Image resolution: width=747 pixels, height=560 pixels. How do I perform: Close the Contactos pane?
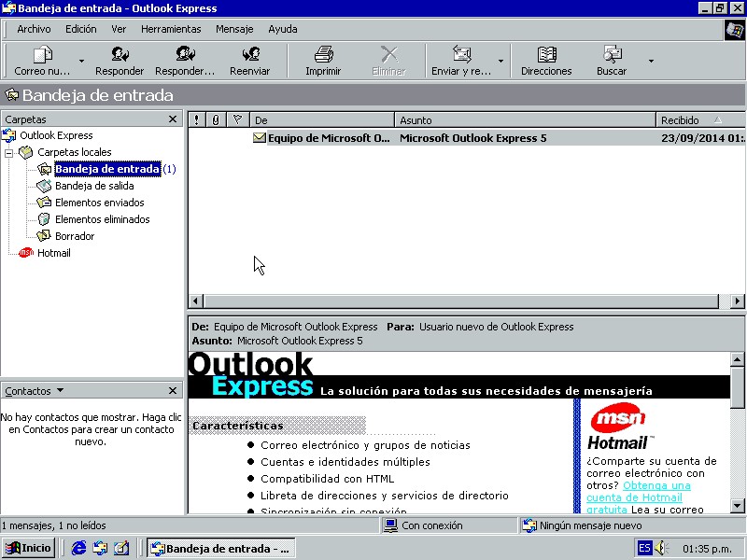click(x=173, y=390)
